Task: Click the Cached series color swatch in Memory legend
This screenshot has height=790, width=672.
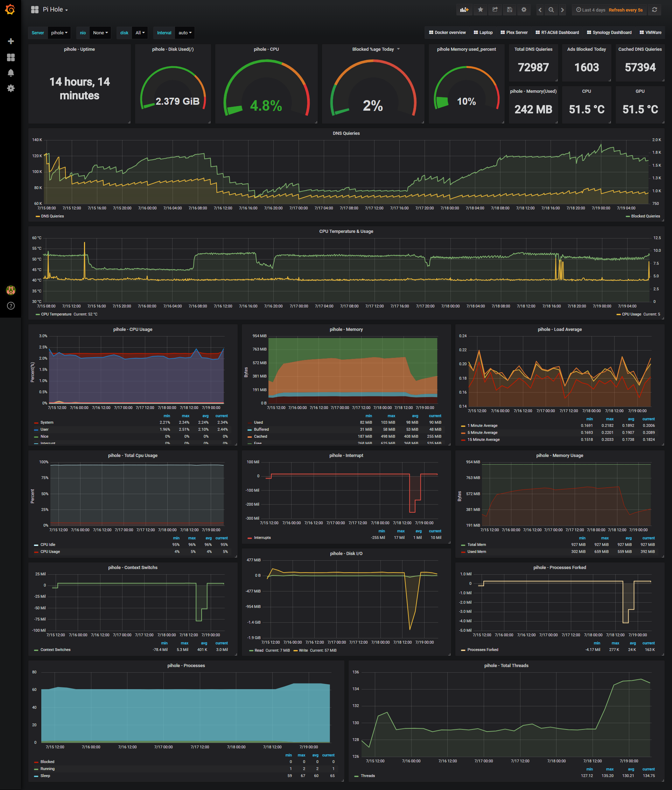Action: click(250, 437)
